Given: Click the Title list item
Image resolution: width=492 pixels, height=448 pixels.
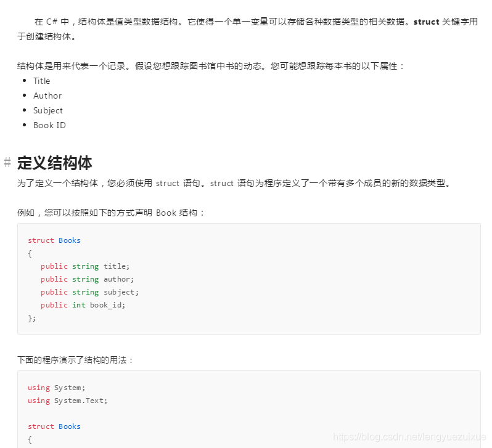Looking at the screenshot, I should point(42,81).
